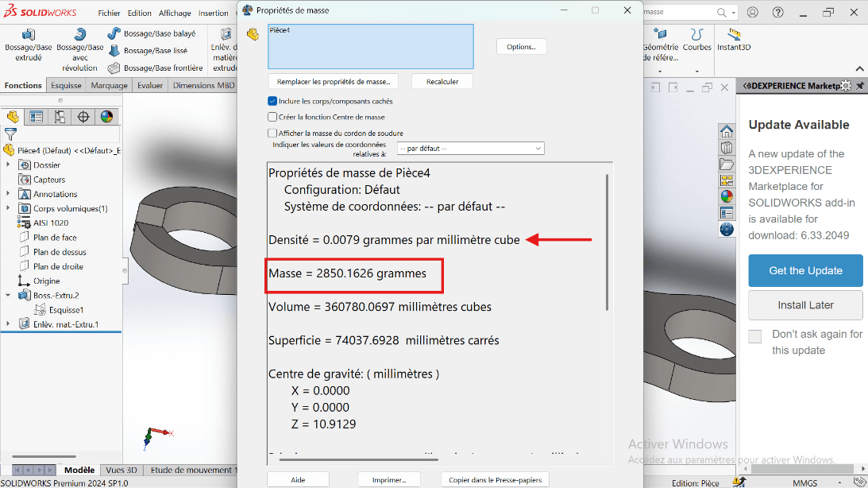
Task: Open the Courbes tool
Action: pyautogui.click(x=696, y=40)
